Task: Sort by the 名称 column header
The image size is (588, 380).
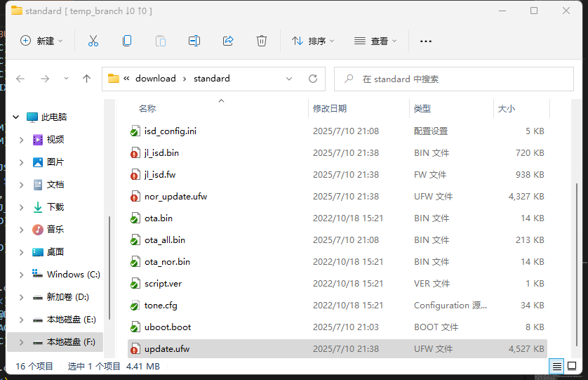Action: click(x=147, y=108)
